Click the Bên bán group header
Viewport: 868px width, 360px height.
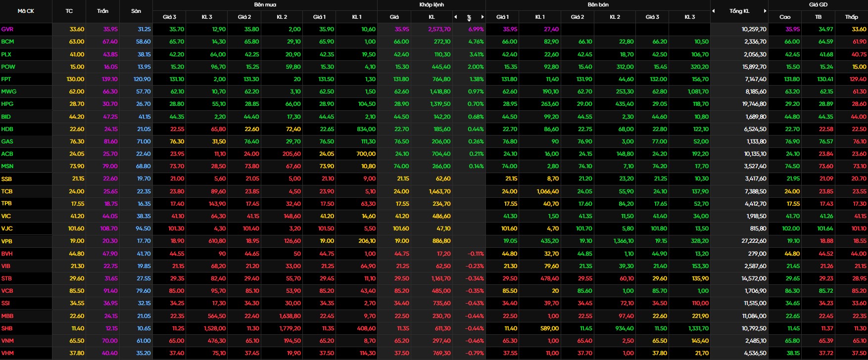[x=598, y=4]
